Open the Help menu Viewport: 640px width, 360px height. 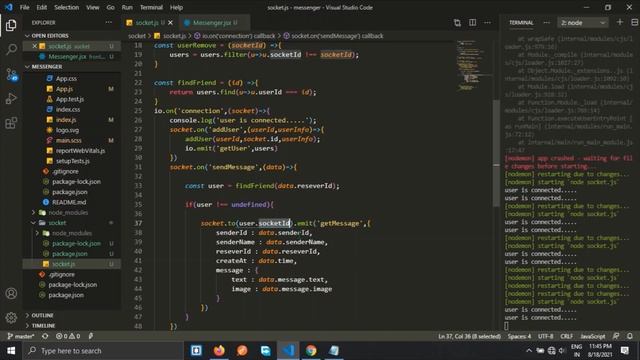[x=176, y=7]
